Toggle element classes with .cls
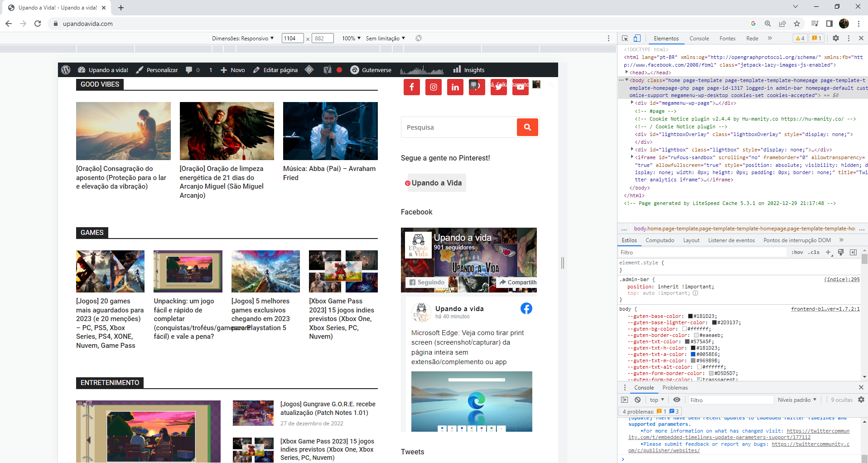 click(x=814, y=252)
